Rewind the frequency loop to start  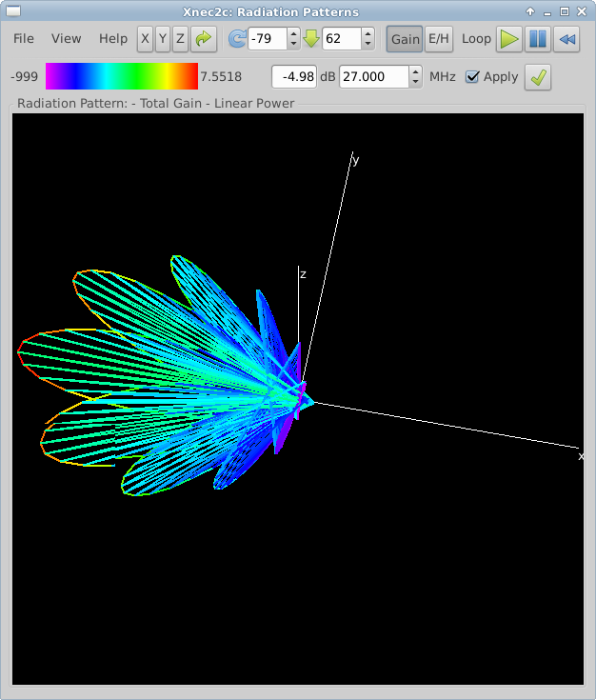(x=566, y=39)
